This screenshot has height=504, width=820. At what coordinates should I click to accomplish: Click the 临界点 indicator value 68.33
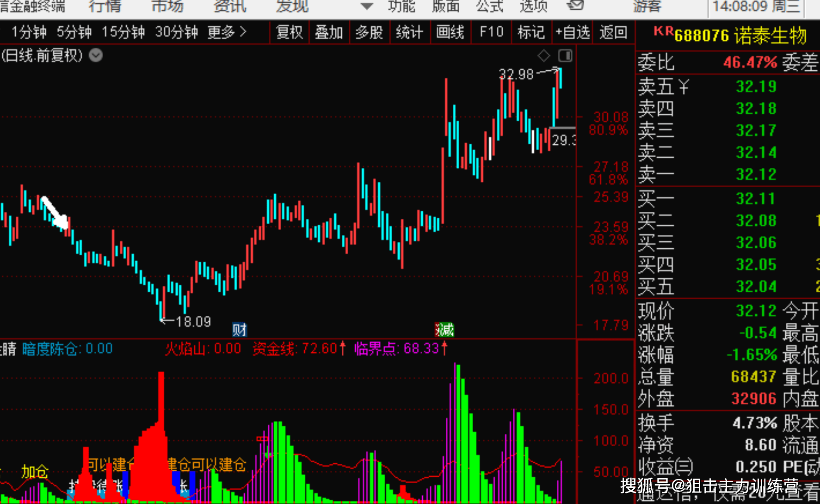coord(421,349)
